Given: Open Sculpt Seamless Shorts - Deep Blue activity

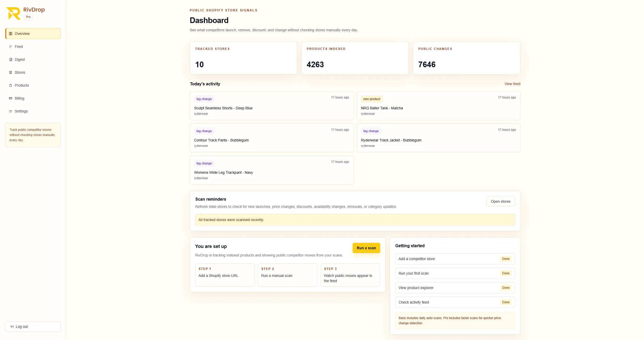Looking at the screenshot, I should (271, 105).
